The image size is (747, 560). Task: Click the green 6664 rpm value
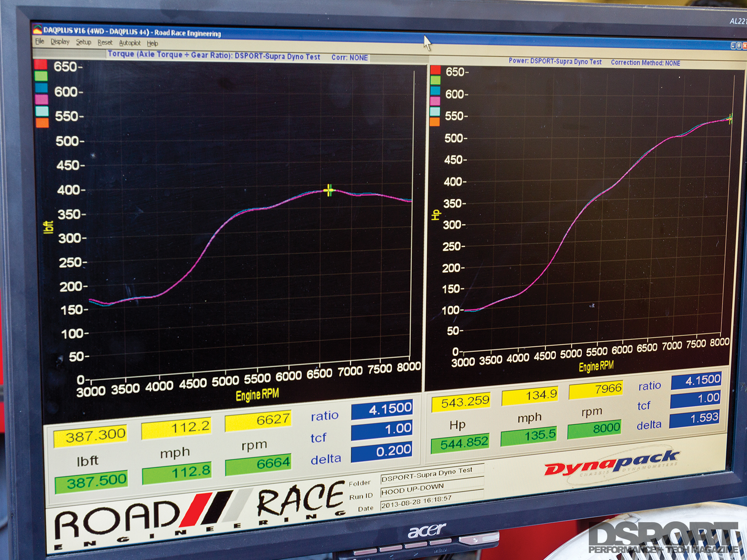[258, 464]
